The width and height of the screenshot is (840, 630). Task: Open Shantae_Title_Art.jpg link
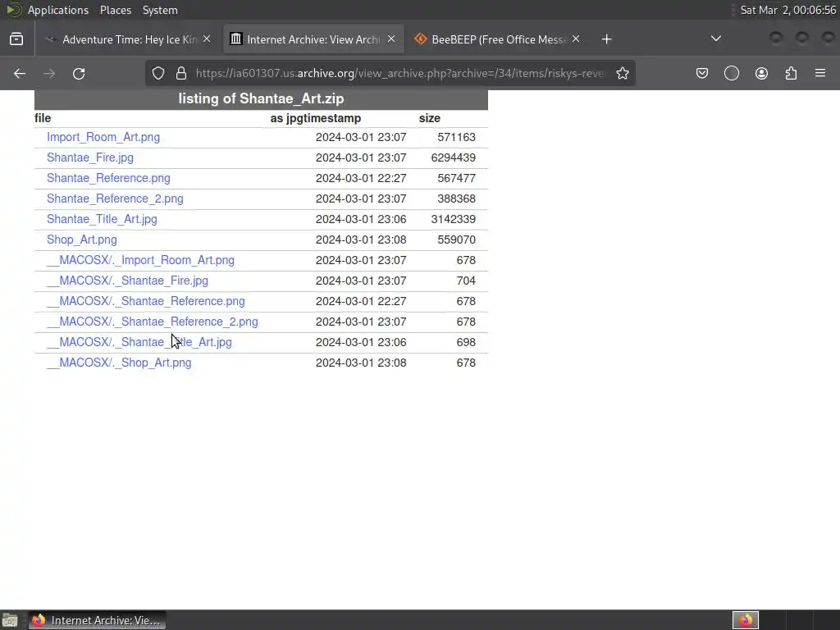click(102, 219)
